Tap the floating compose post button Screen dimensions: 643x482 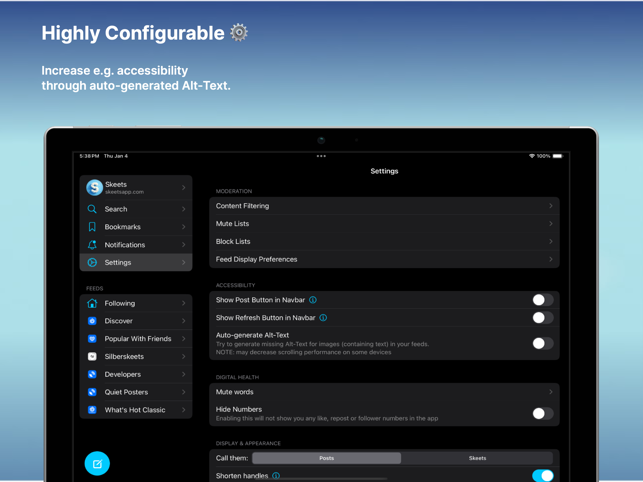(x=97, y=463)
